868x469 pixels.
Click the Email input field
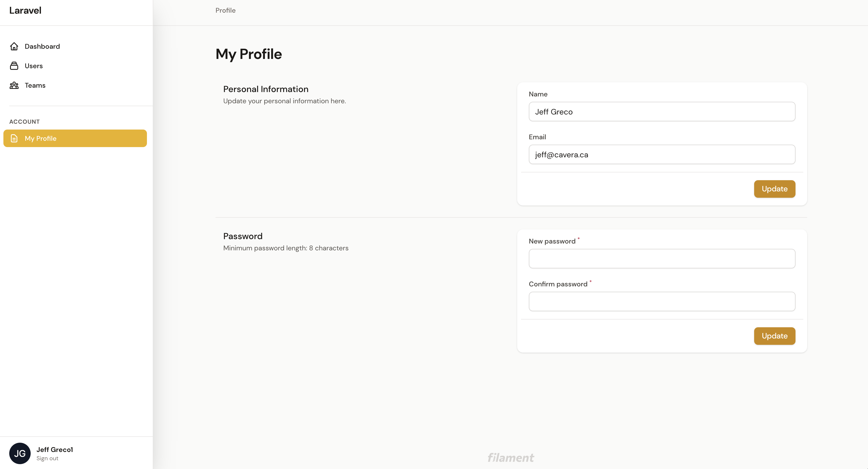click(662, 154)
